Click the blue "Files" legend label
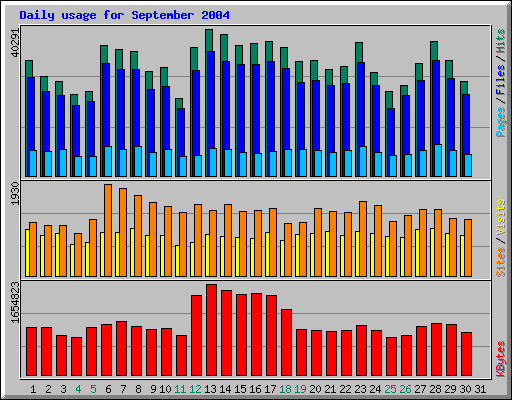512x400 pixels. (x=501, y=80)
